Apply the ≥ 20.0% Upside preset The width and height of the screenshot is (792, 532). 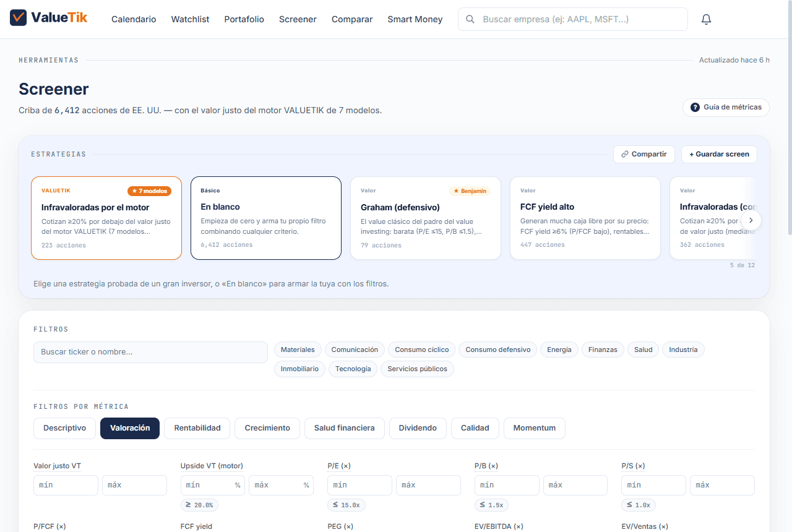pyautogui.click(x=199, y=505)
